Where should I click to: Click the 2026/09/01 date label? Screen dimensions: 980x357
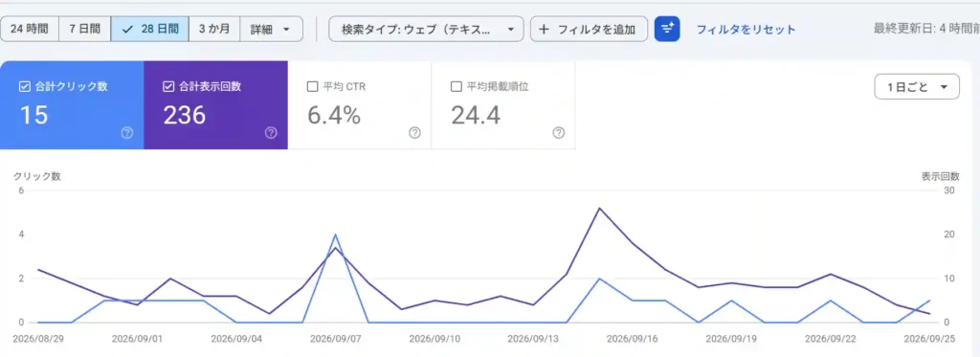138,338
